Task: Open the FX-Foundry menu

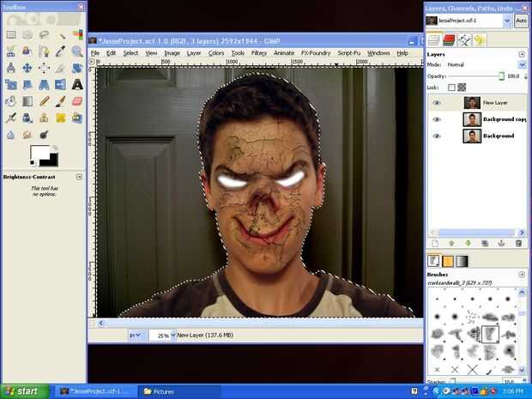Action: (x=316, y=53)
